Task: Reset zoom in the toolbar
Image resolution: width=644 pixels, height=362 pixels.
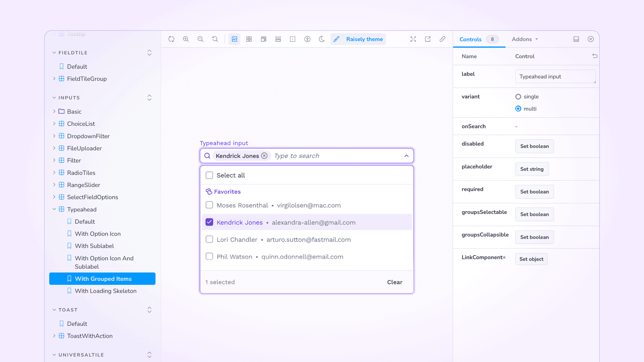Action: coord(215,39)
